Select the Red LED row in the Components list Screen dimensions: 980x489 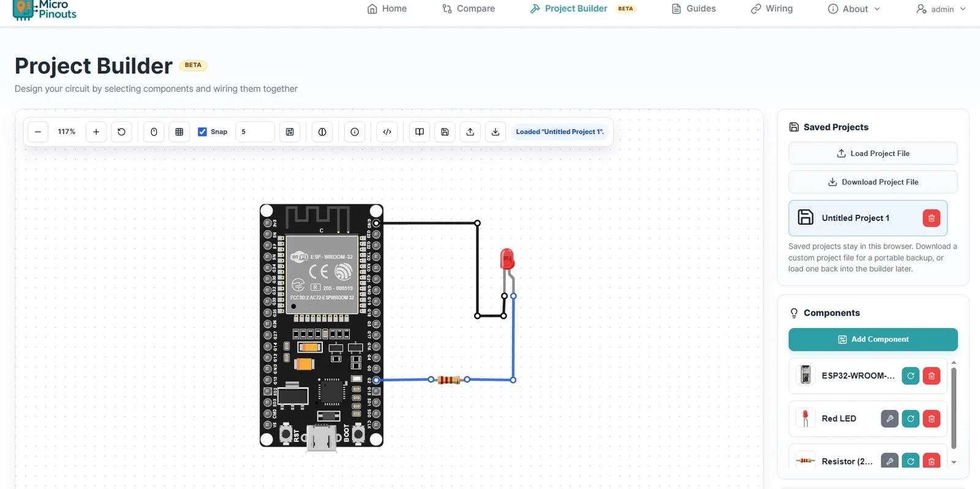pos(867,419)
